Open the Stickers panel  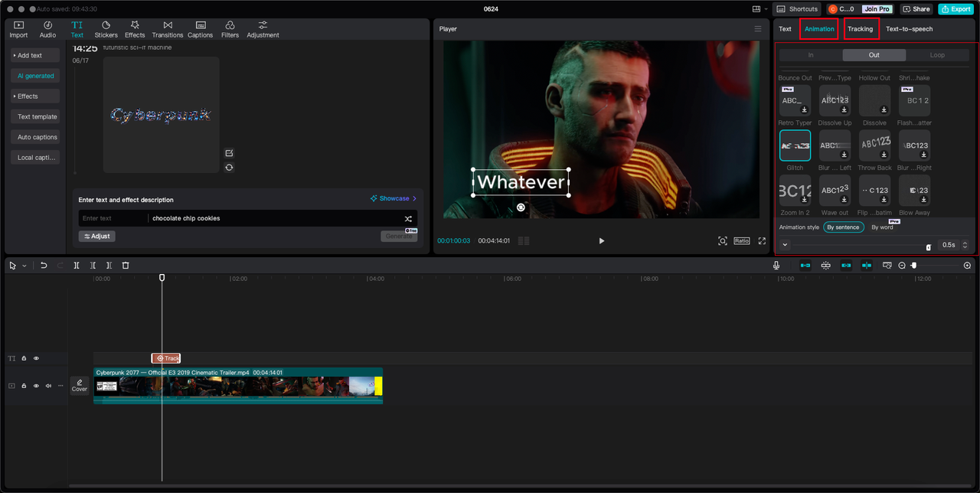pos(106,29)
